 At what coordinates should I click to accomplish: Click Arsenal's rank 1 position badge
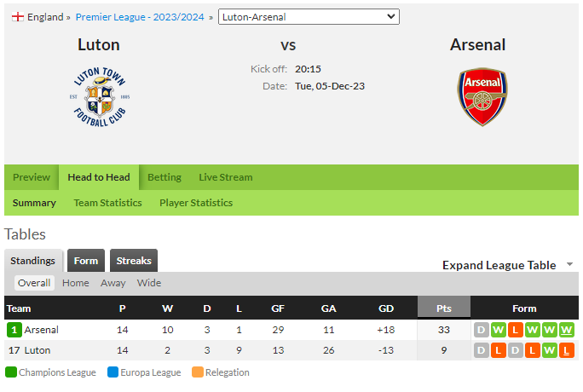pyautogui.click(x=14, y=330)
